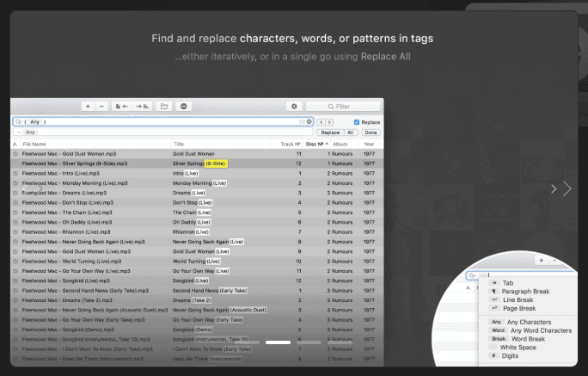
Task: Click status circle of Dreams (Take 2).mp3 row
Action: (15, 300)
